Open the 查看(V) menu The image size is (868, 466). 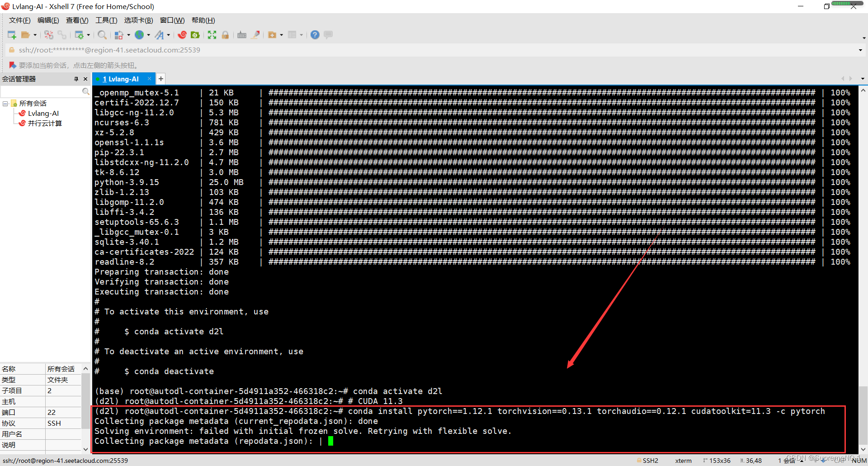(x=77, y=20)
